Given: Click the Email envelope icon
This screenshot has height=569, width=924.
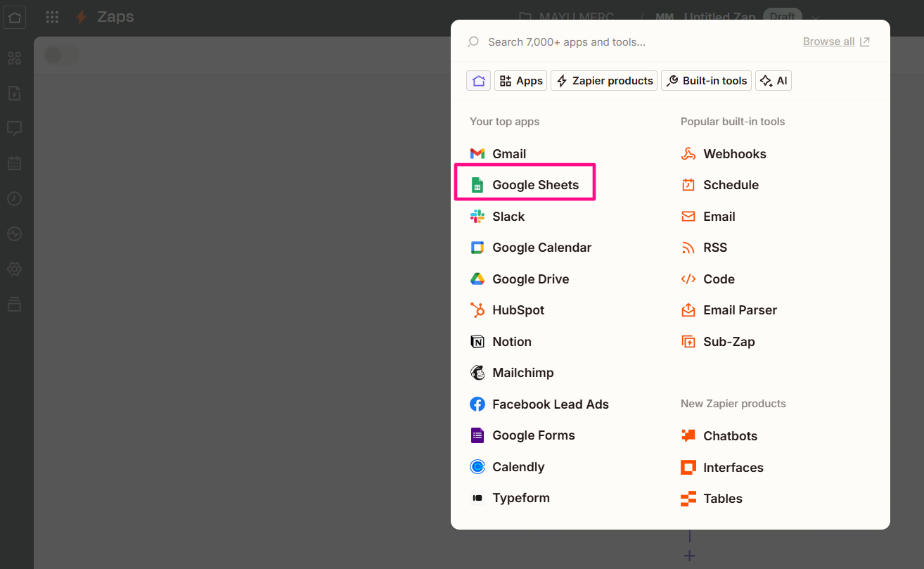Looking at the screenshot, I should pos(688,217).
